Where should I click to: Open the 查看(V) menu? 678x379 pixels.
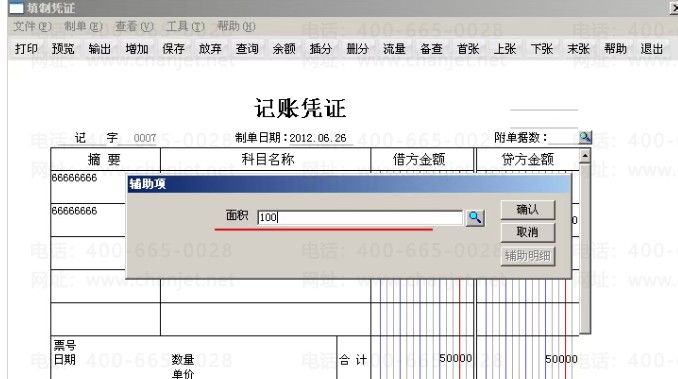[x=134, y=27]
